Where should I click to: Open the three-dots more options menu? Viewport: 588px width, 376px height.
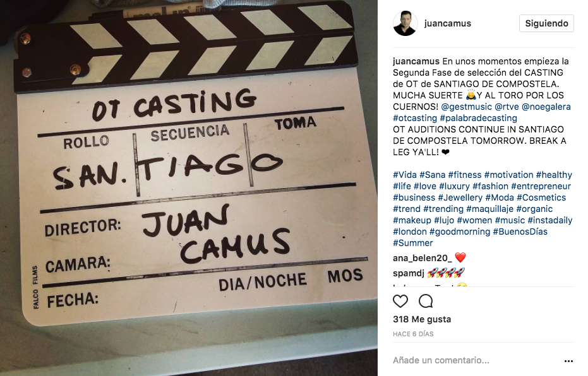tap(568, 361)
